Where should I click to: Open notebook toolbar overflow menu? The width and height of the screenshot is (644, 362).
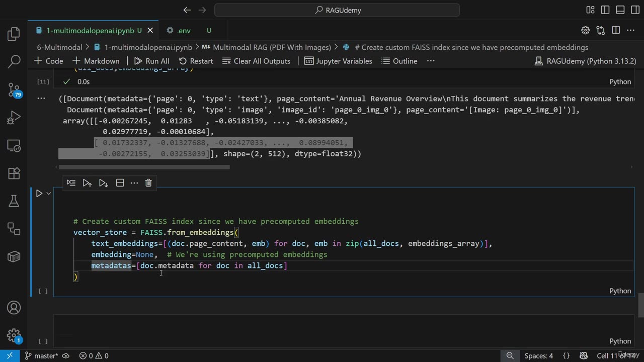coord(431,61)
